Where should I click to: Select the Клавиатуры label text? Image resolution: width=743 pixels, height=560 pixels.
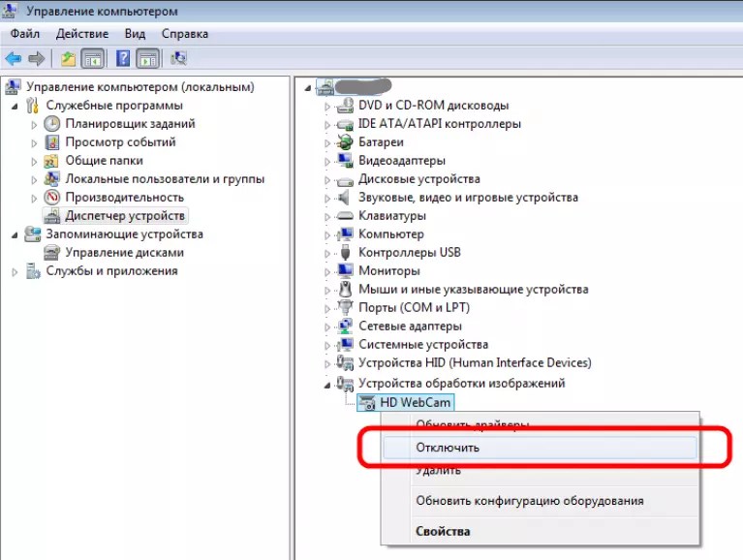coord(392,215)
